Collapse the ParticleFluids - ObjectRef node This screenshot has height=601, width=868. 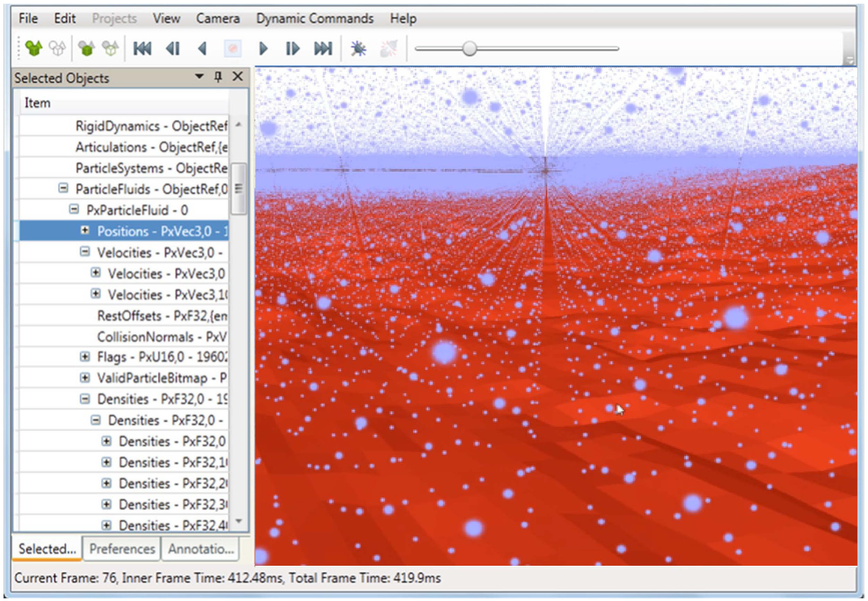(63, 188)
